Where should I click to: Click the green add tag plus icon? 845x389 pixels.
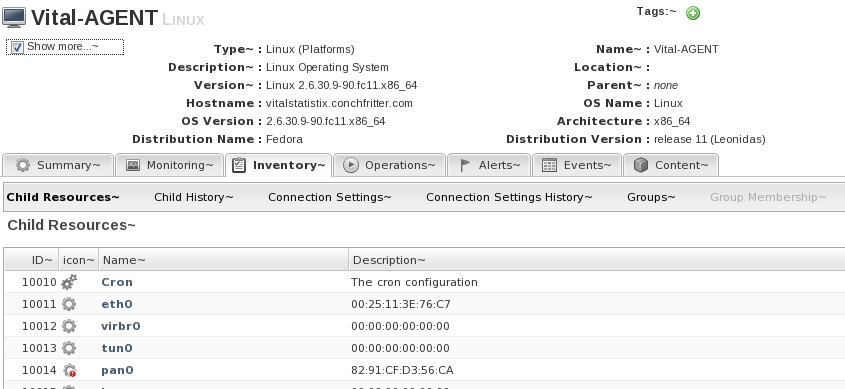click(692, 13)
